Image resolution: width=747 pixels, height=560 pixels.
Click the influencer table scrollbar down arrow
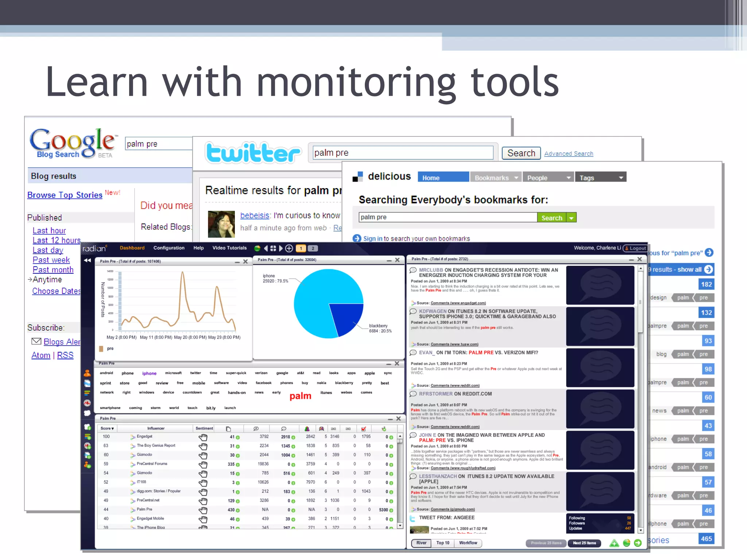[400, 526]
